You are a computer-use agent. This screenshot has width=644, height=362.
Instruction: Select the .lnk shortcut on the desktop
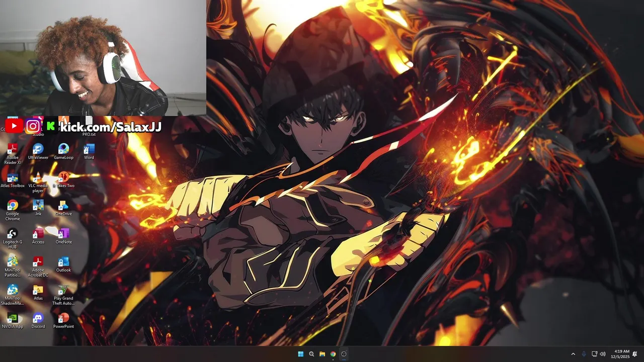(38, 208)
